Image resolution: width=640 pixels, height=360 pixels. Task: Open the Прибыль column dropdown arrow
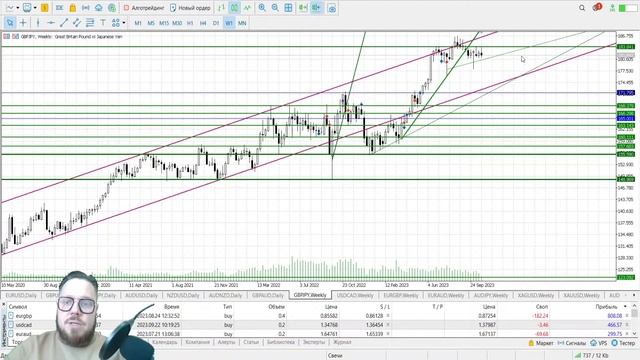click(625, 307)
